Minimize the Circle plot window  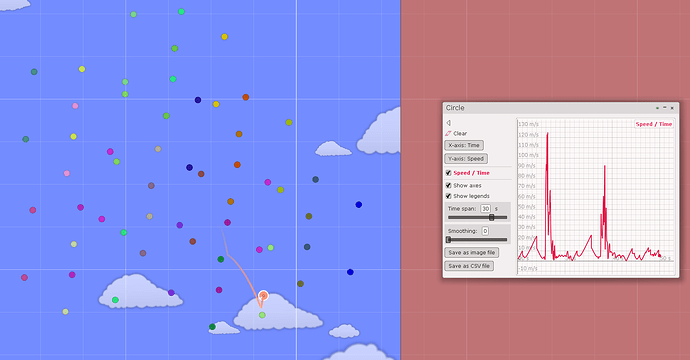click(665, 107)
